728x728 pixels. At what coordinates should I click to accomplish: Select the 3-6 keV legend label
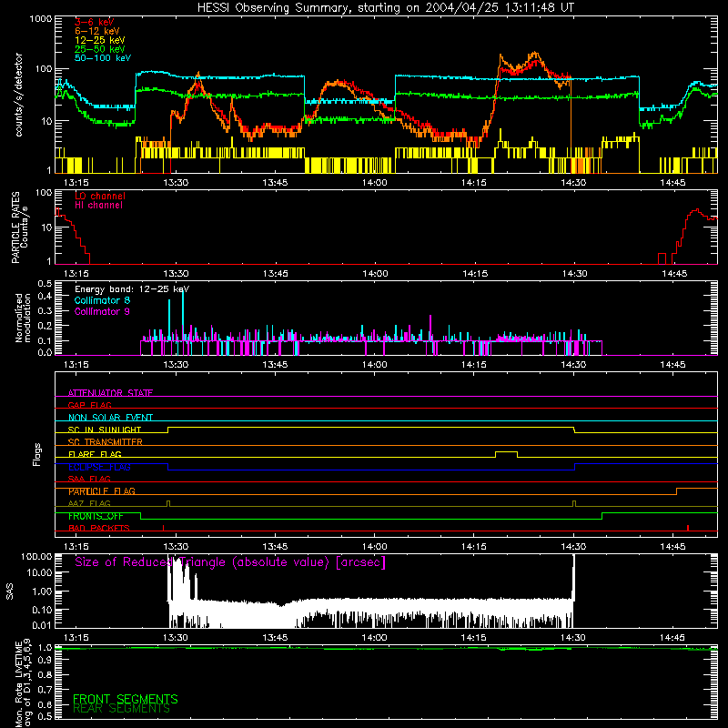point(94,22)
